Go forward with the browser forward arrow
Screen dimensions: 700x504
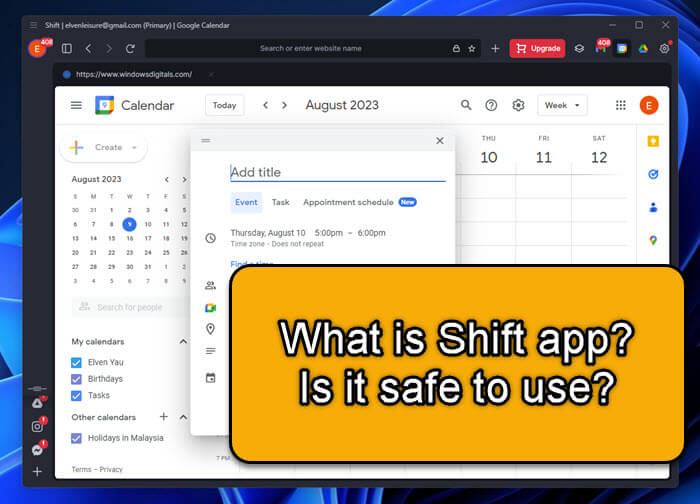coord(109,48)
